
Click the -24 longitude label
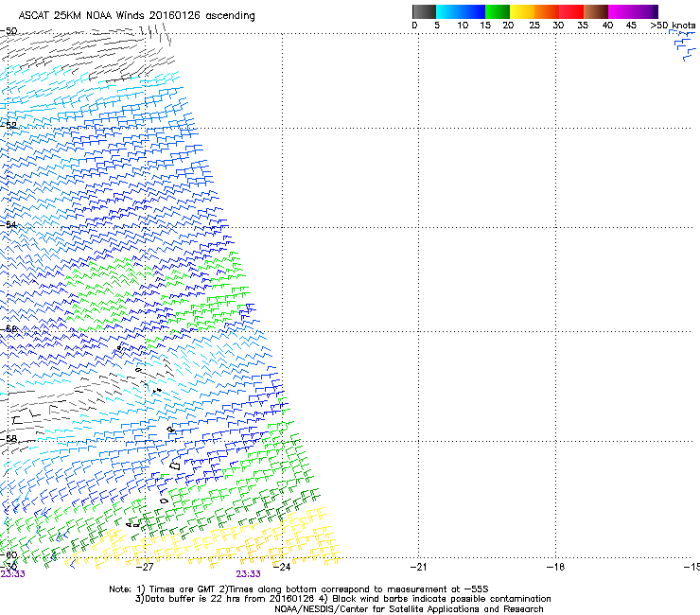[282, 567]
